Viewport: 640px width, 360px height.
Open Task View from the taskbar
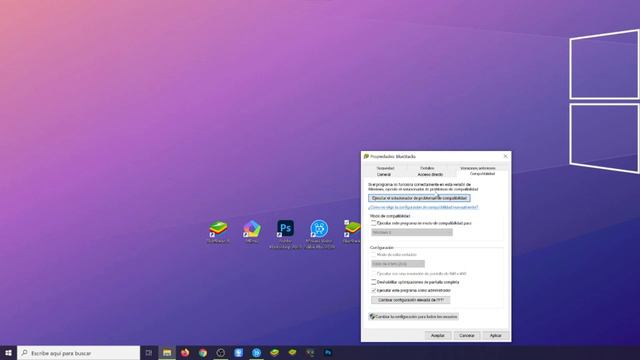click(149, 353)
